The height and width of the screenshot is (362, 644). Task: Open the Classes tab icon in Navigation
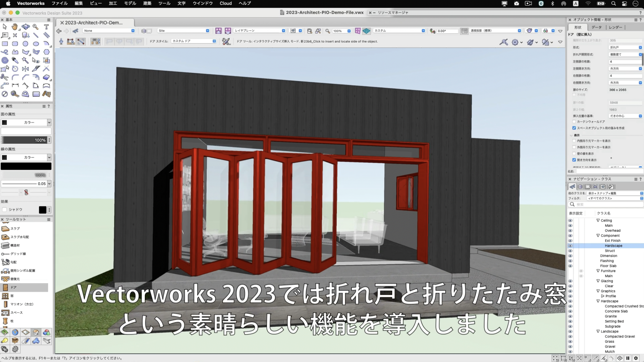[572, 186]
